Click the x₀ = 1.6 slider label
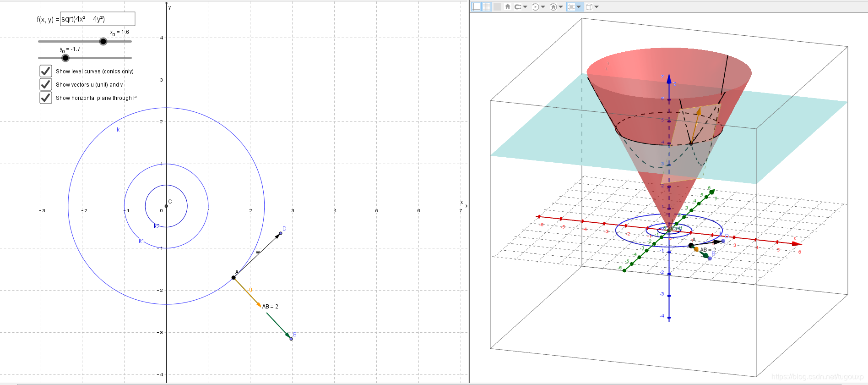The height and width of the screenshot is (385, 868). point(119,33)
